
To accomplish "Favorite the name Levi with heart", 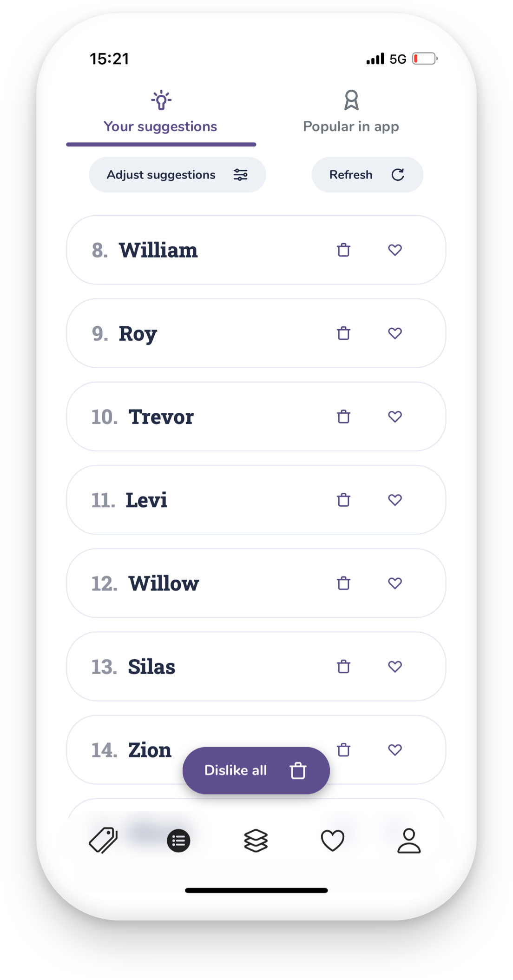I will [395, 500].
